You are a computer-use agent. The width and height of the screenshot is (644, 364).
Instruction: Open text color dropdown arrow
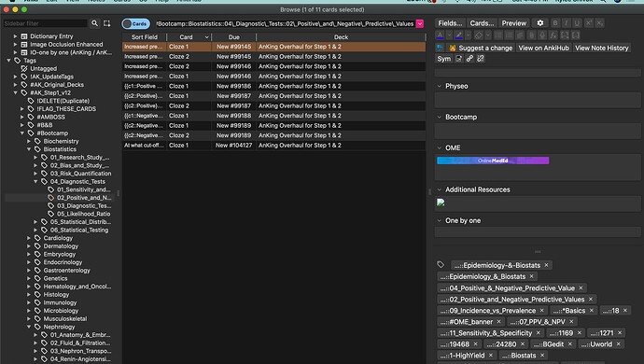click(x=449, y=35)
